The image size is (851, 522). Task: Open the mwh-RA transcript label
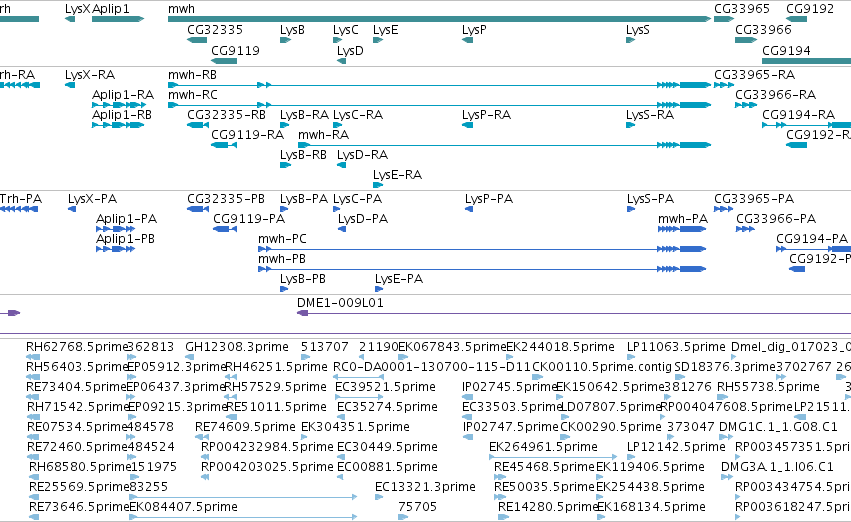coord(323,135)
